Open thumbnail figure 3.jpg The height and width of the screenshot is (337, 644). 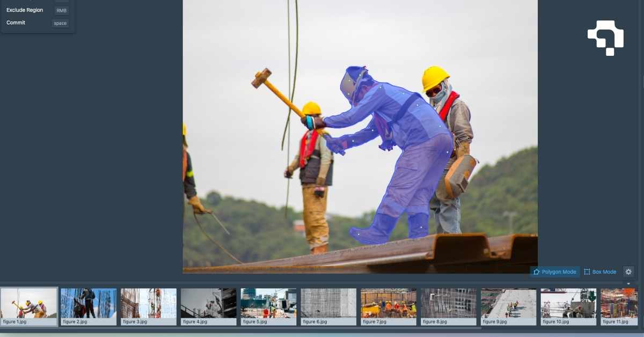coord(149,307)
